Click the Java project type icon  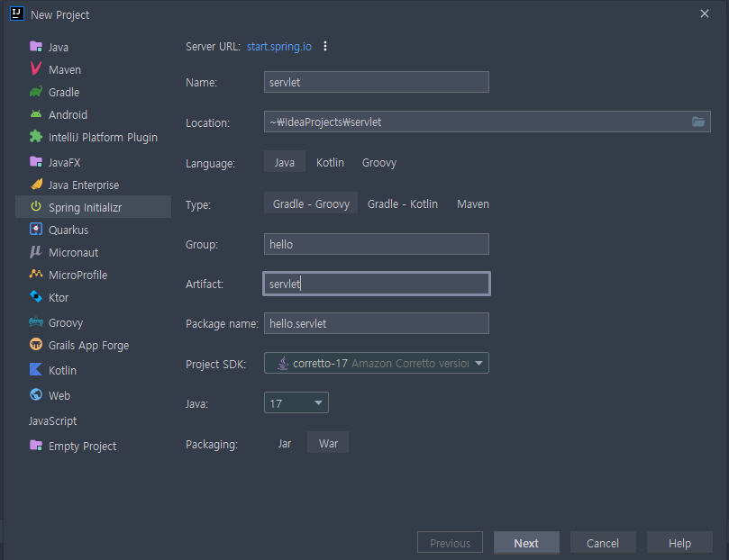pos(36,47)
